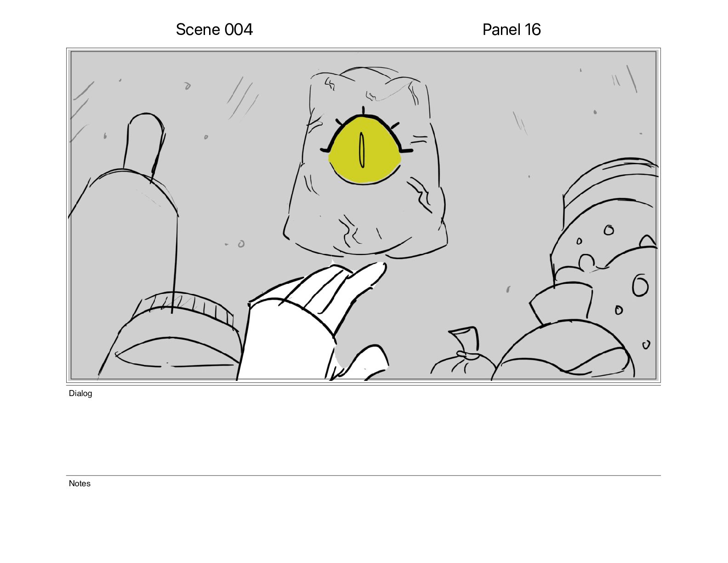Click inside the empty Notes text area
Viewport: 728px width, 563px height.
click(x=363, y=520)
